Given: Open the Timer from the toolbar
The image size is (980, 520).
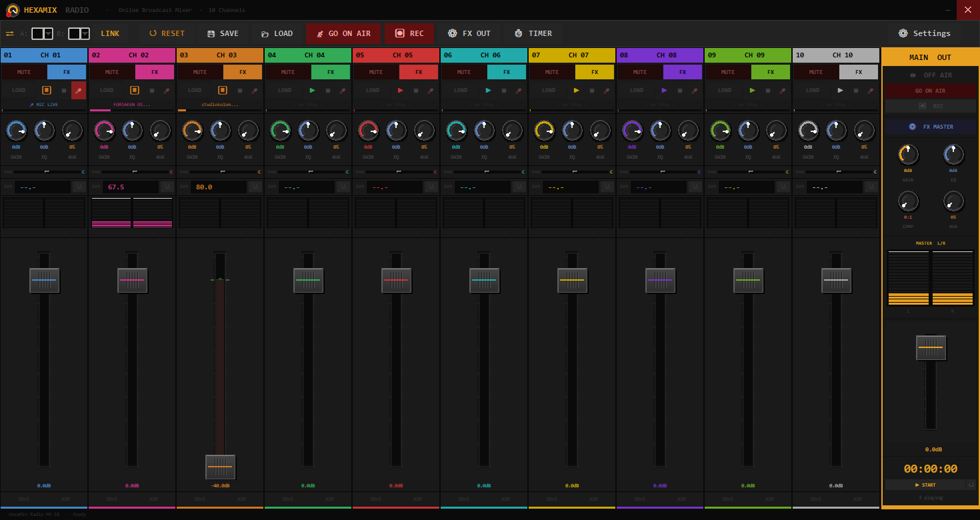Looking at the screenshot, I should tap(533, 33).
